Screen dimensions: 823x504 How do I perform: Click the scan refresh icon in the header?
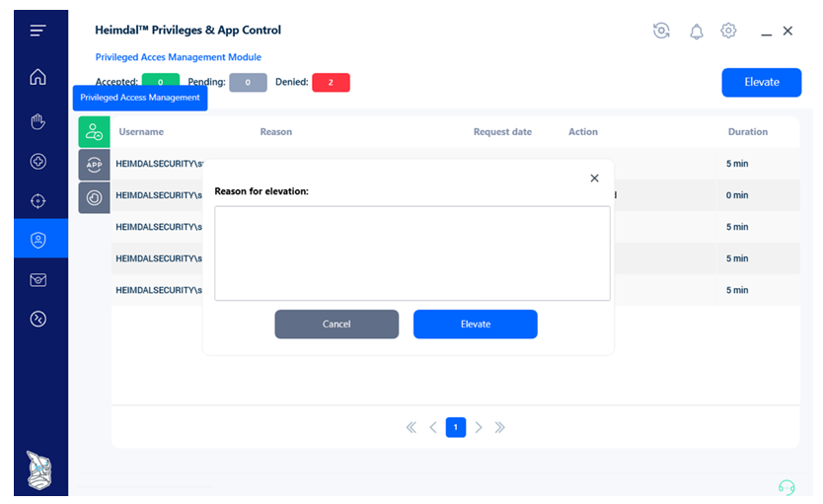coord(661,31)
